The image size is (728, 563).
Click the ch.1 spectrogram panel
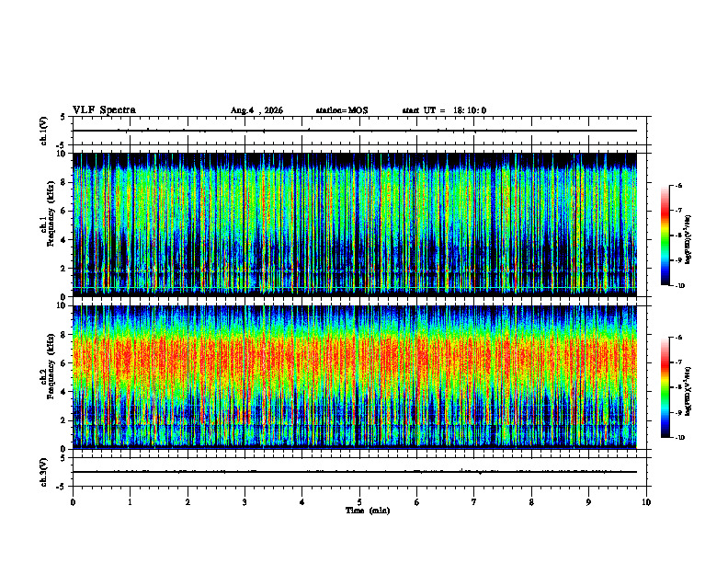[x=355, y=224]
